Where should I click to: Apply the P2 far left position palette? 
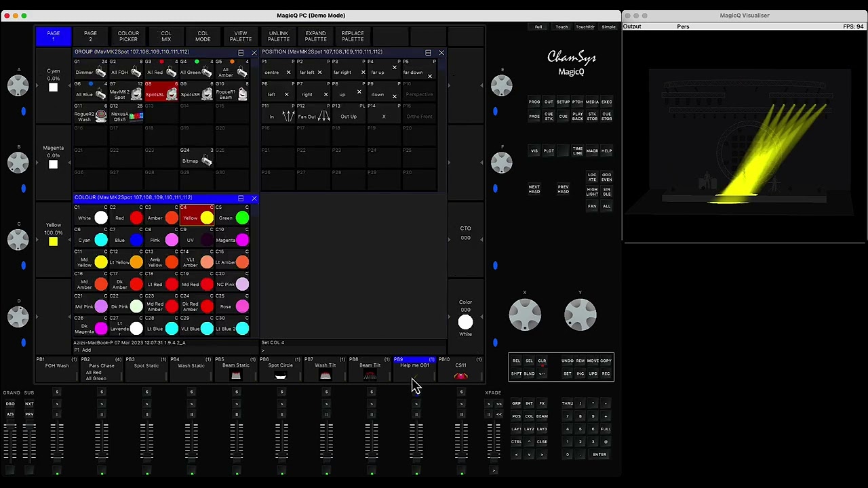tap(314, 70)
